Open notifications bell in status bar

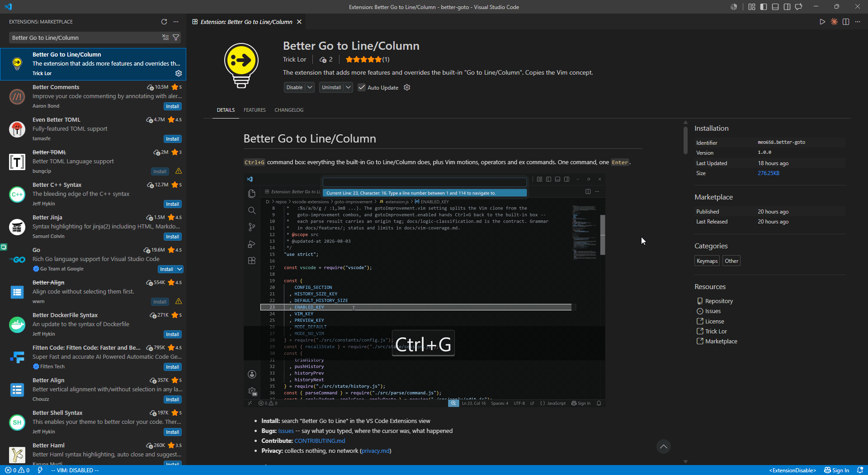tap(860, 470)
